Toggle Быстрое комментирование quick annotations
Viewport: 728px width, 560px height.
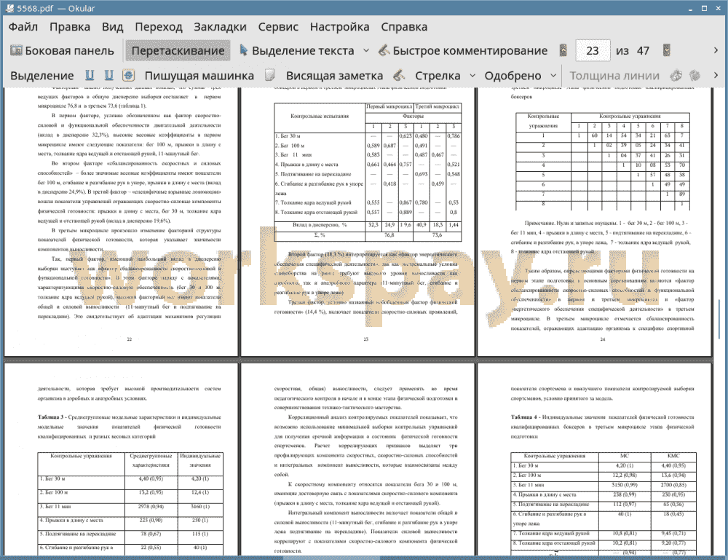click(x=463, y=51)
